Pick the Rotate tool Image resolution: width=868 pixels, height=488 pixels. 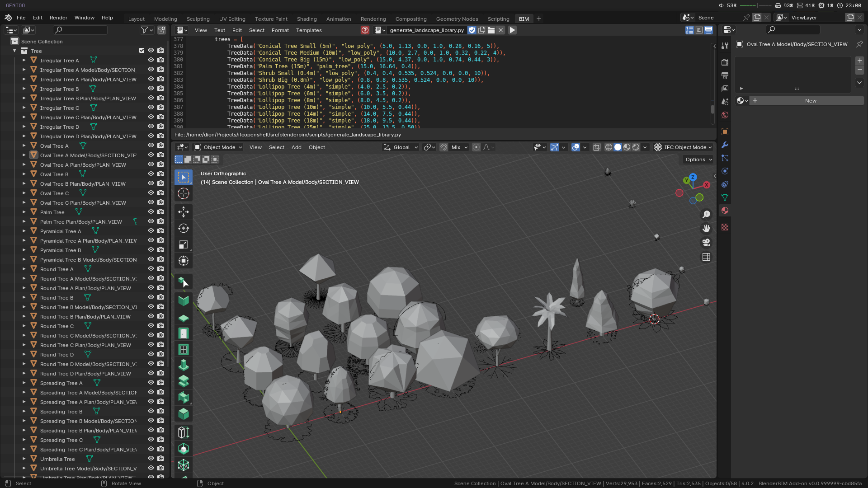(x=183, y=228)
